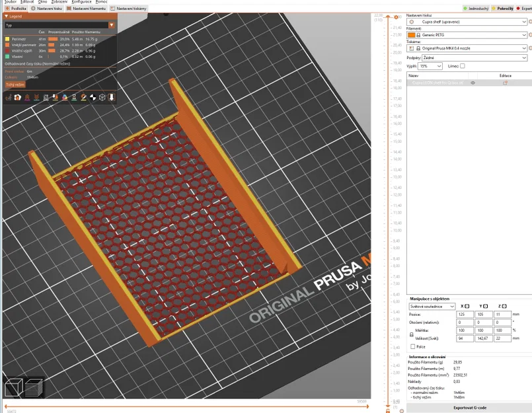Toggle pause prints hourglass icon
Image resolution: width=532 pixels, height=413 pixels.
click(74, 98)
